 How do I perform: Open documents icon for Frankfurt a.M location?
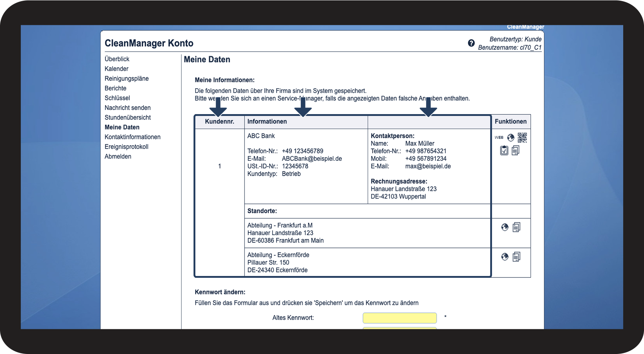[516, 227]
